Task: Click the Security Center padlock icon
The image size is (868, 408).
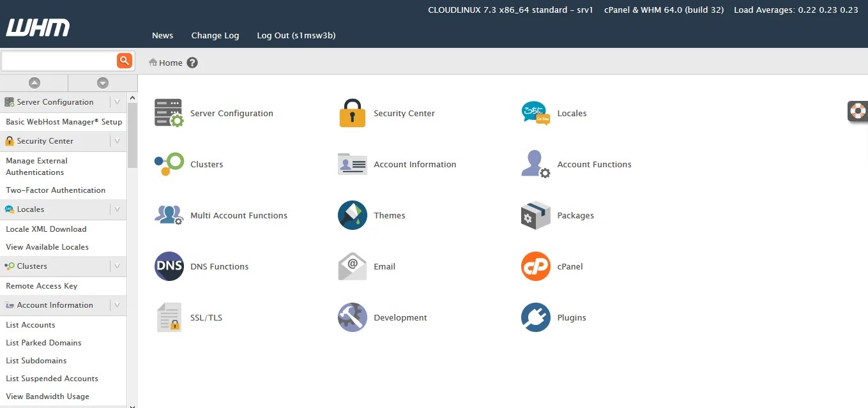Action: click(x=352, y=113)
